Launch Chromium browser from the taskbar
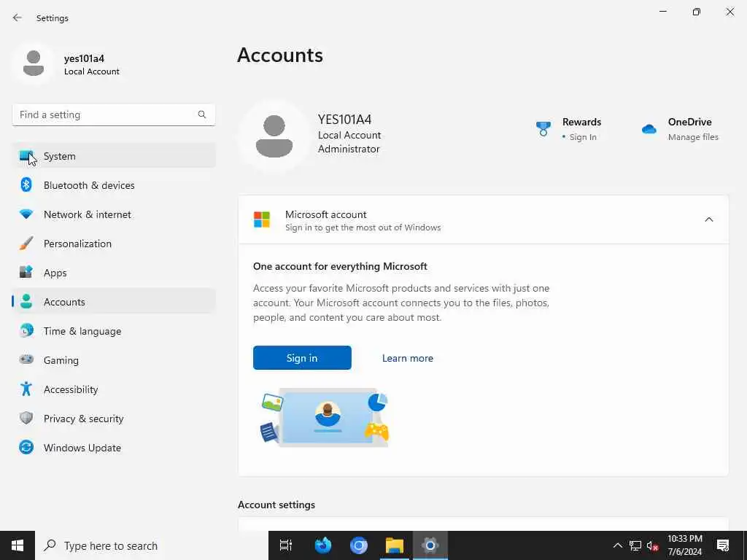 point(359,545)
